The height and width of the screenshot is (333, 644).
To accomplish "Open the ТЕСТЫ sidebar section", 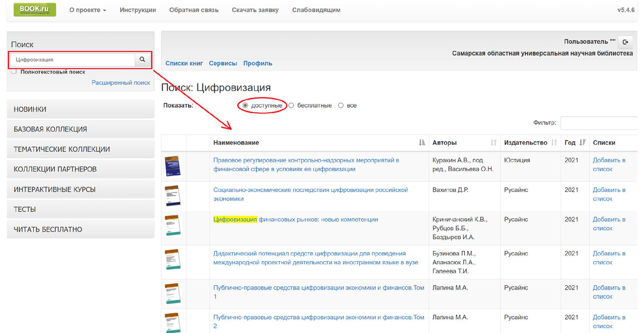I will point(80,210).
